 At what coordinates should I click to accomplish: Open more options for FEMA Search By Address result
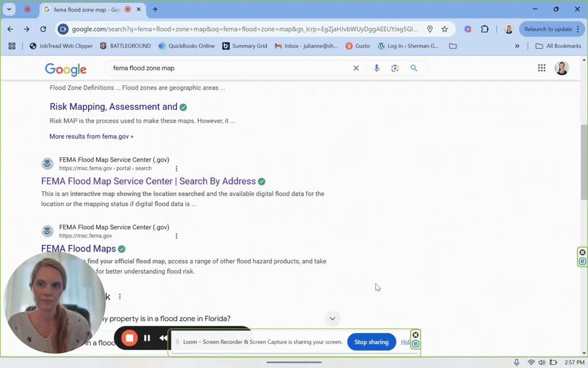176,168
